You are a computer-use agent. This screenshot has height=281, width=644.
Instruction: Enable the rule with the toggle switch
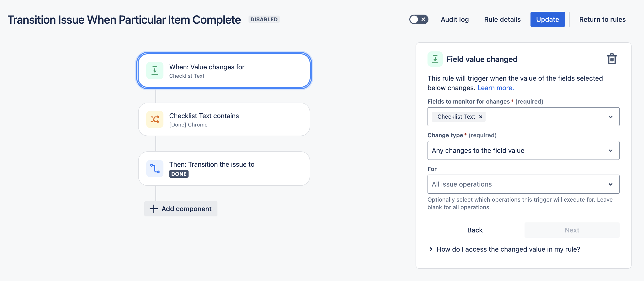coord(418,19)
